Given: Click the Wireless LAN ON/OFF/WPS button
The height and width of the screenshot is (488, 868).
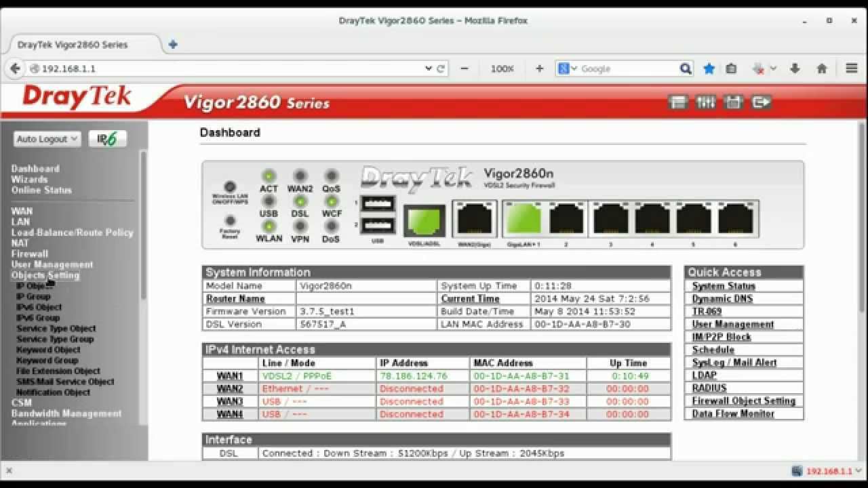Looking at the screenshot, I should point(230,187).
